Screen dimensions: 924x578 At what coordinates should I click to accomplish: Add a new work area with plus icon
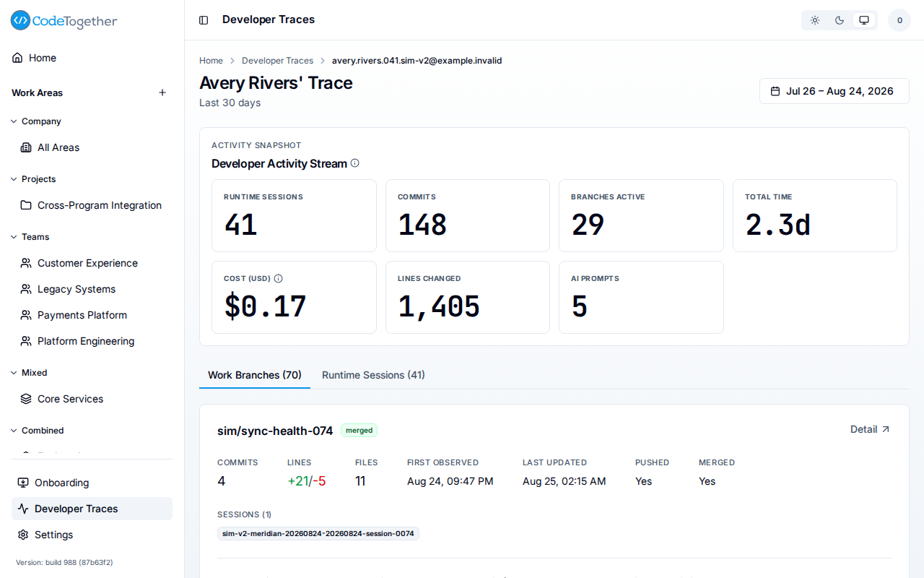(x=162, y=92)
